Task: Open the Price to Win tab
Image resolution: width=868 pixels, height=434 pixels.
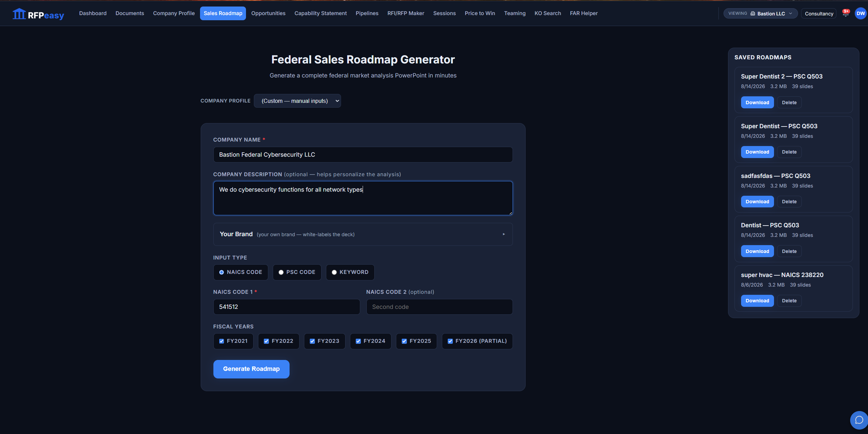Action: tap(480, 13)
